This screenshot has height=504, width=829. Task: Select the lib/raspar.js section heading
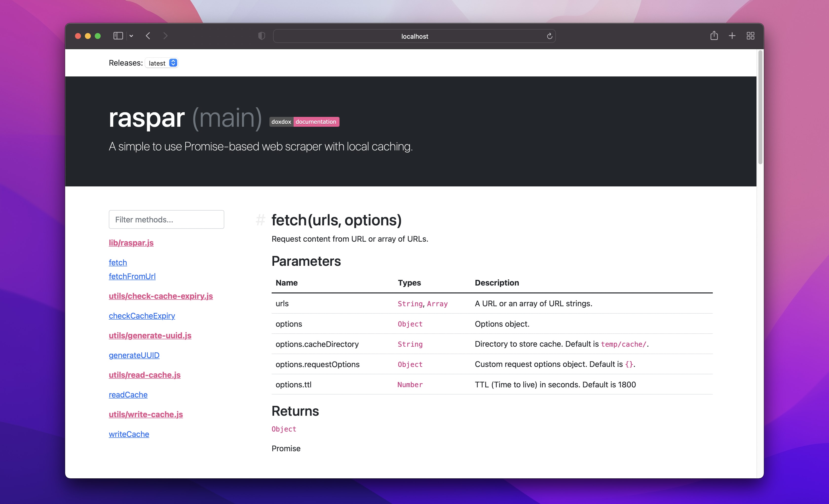[x=131, y=242]
